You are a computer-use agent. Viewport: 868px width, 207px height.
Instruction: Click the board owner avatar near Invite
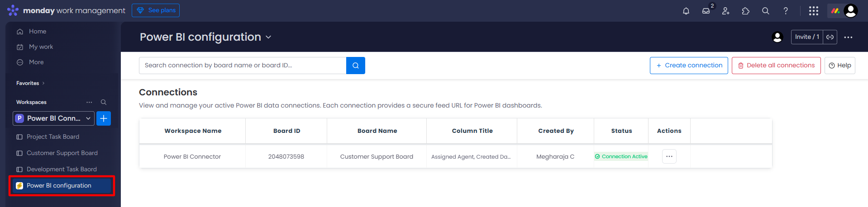[x=777, y=37]
